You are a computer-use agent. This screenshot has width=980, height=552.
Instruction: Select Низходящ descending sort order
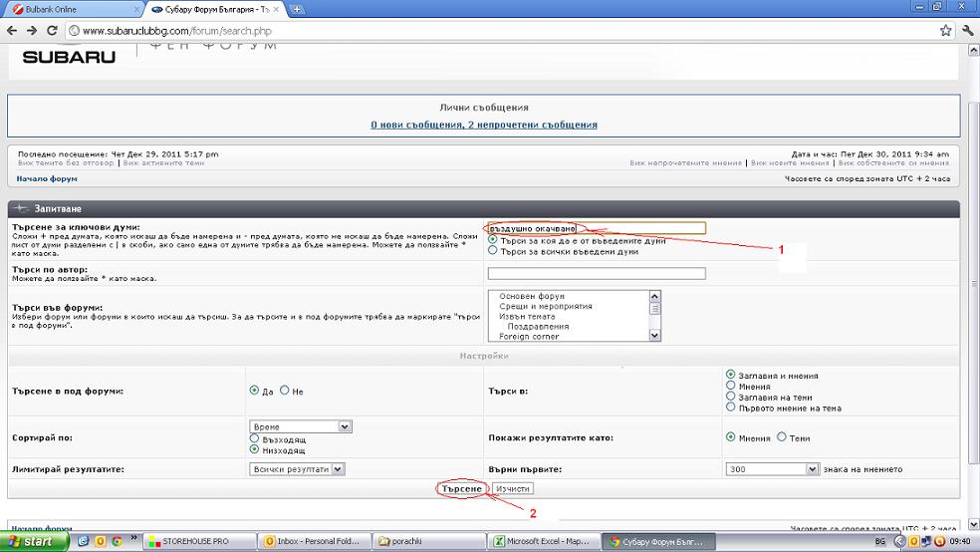click(254, 448)
